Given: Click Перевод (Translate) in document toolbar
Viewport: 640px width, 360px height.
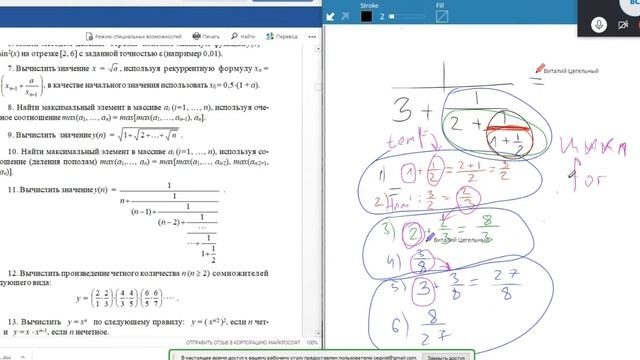Looking at the screenshot, I should click(282, 36).
